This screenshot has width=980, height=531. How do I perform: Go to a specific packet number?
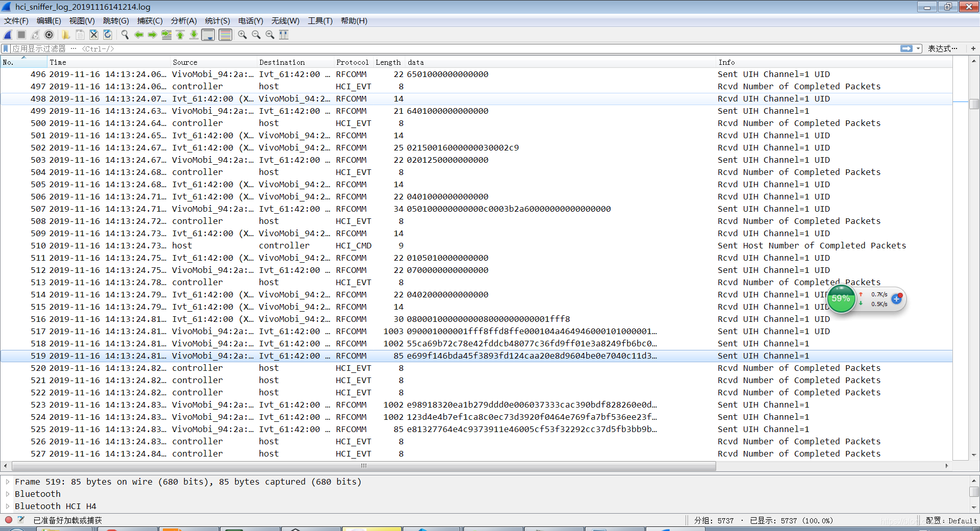coord(166,35)
